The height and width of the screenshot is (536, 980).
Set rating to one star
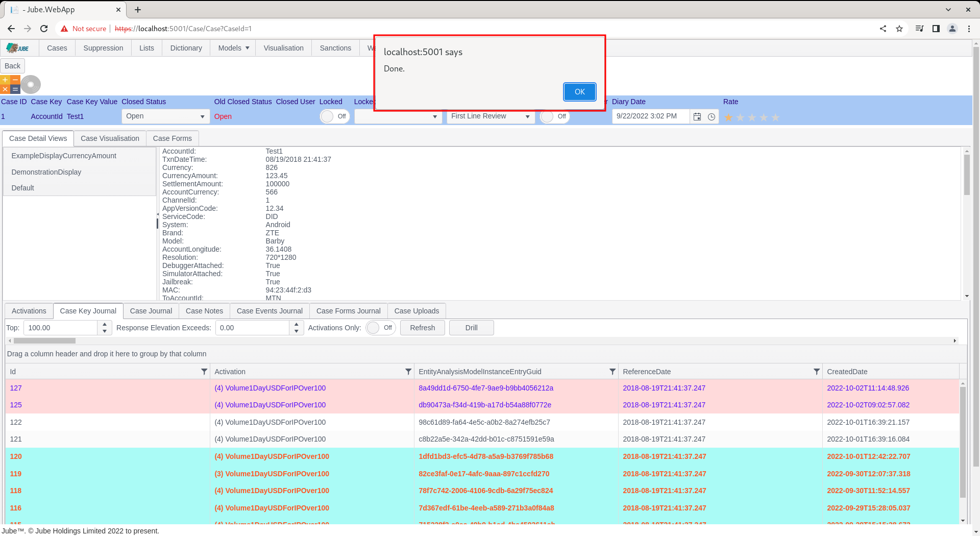[x=728, y=117]
